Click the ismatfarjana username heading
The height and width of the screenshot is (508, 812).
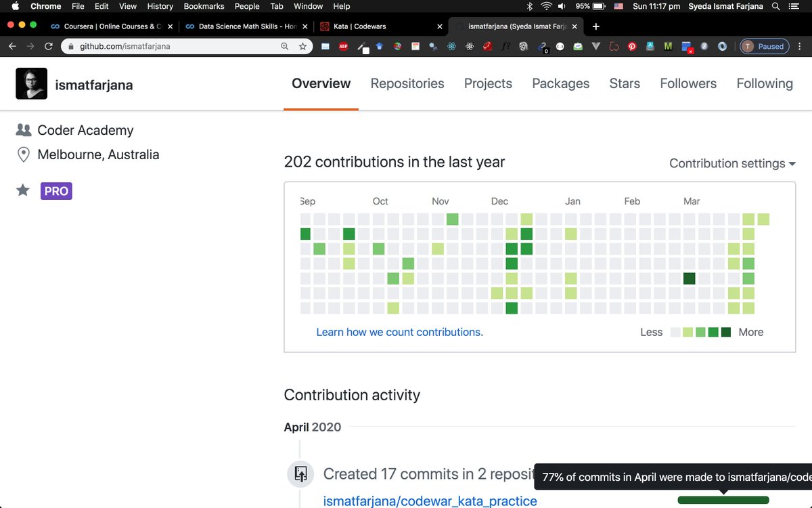94,85
